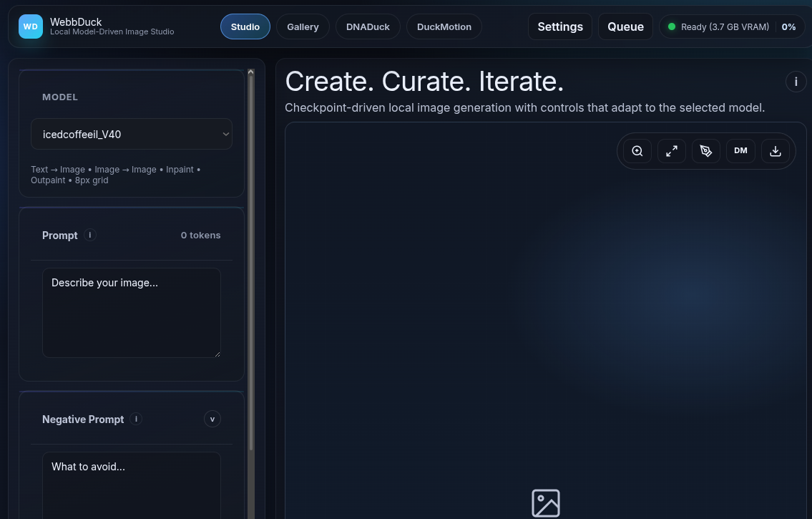Click the image placeholder icon in preview

click(546, 503)
